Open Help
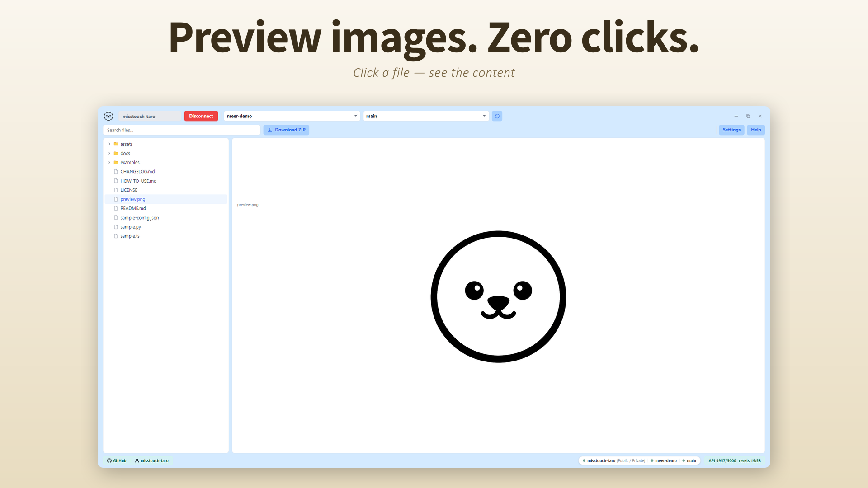Image resolution: width=868 pixels, height=488 pixels. coord(756,130)
